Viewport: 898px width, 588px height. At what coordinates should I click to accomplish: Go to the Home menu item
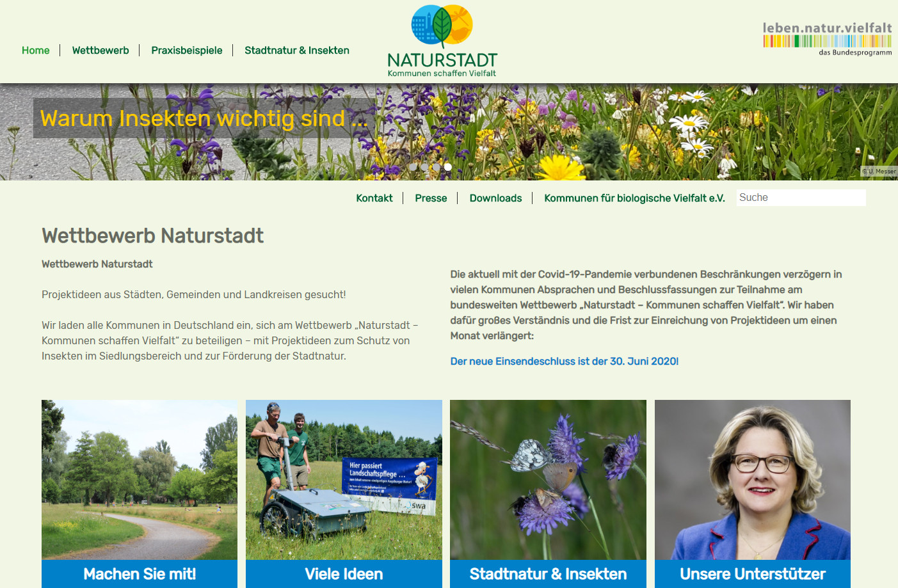[x=36, y=51]
